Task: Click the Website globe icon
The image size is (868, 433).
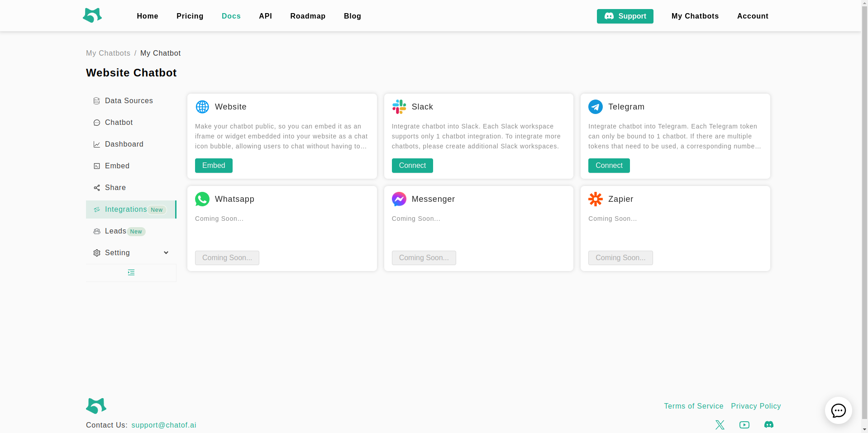Action: (x=202, y=107)
